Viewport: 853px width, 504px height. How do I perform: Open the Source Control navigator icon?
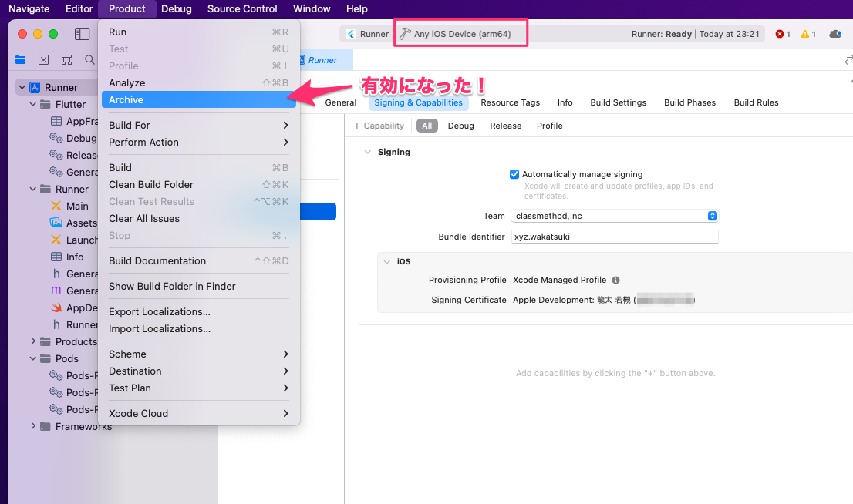coord(43,60)
